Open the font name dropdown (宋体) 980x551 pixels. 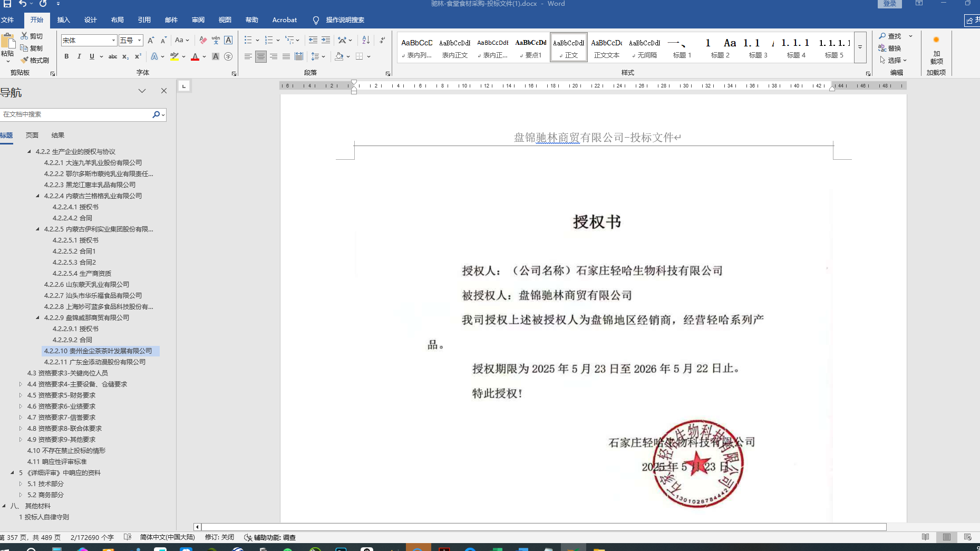pyautogui.click(x=113, y=41)
